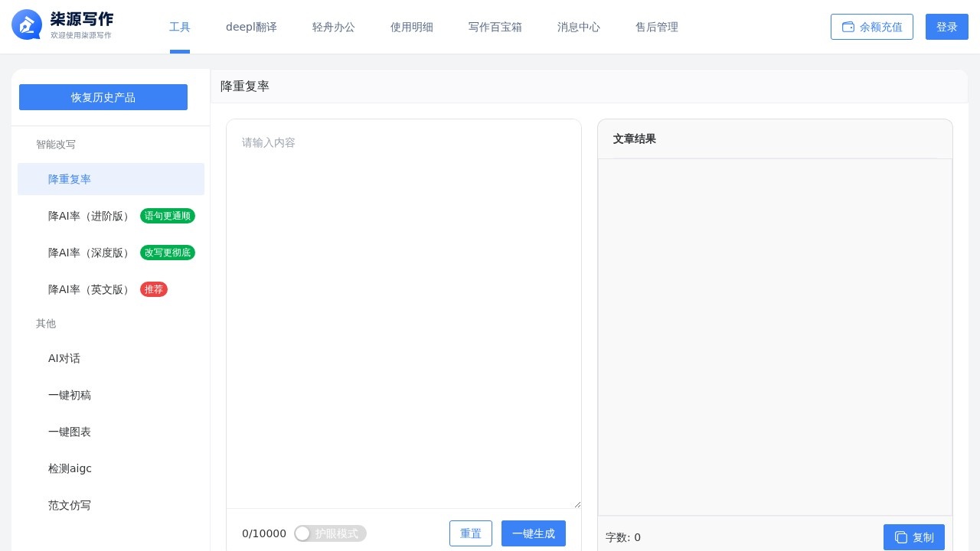
Task: Open 使用明细 page
Action: click(412, 27)
